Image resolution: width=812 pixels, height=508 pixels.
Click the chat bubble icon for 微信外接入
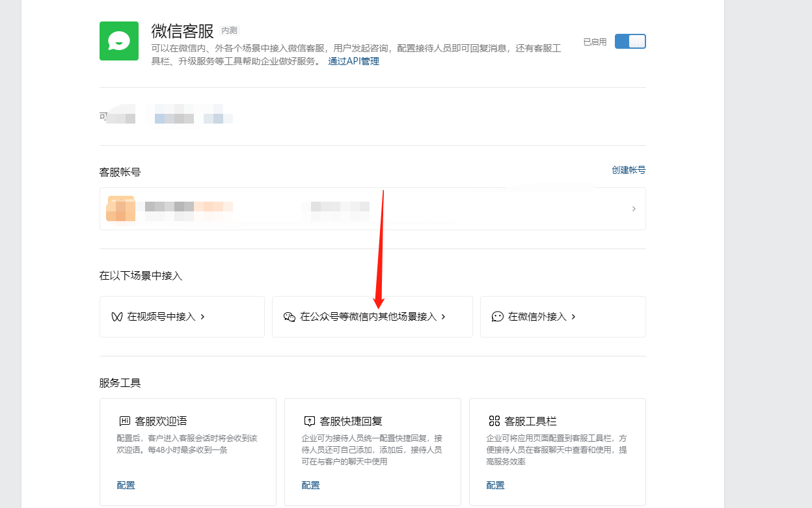coord(498,317)
